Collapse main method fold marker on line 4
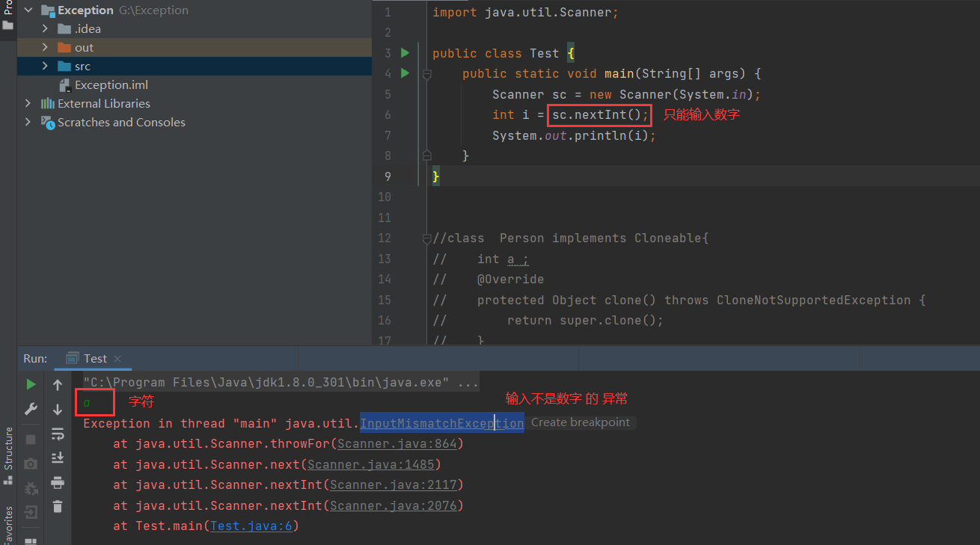Screen dimensions: 980x545 pos(426,74)
